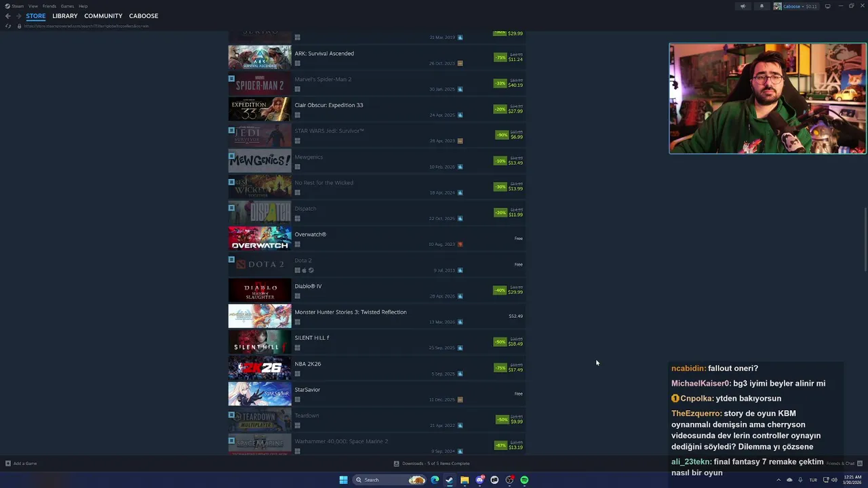The width and height of the screenshot is (868, 488).
Task: Click the Steam Deck icon beside Overwatch date
Action: click(460, 244)
